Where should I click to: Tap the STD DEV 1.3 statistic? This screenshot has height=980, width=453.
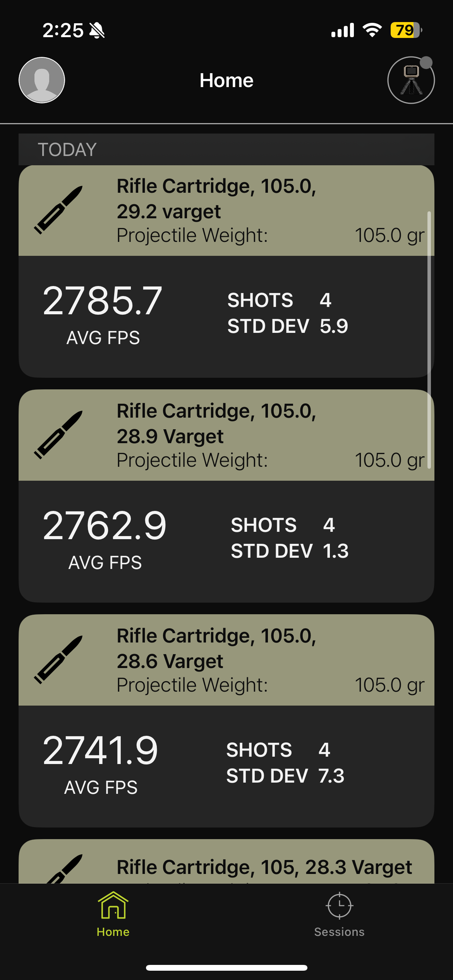[290, 551]
